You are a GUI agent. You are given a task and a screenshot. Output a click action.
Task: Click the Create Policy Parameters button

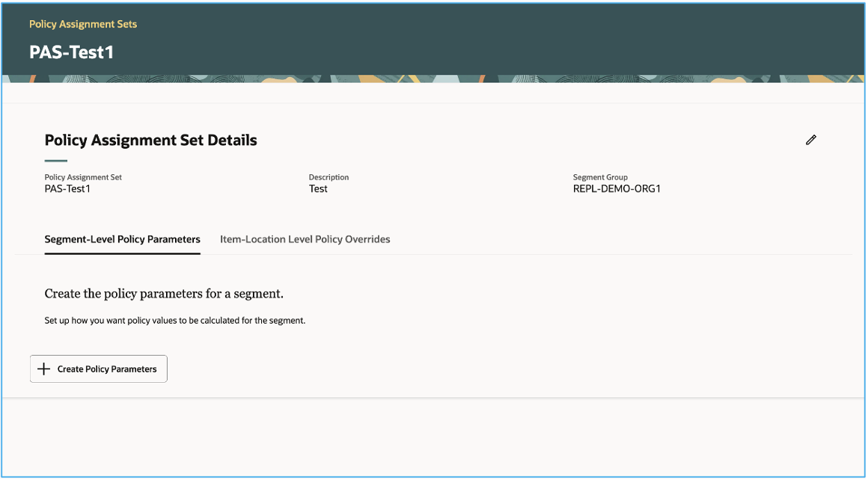click(x=99, y=369)
